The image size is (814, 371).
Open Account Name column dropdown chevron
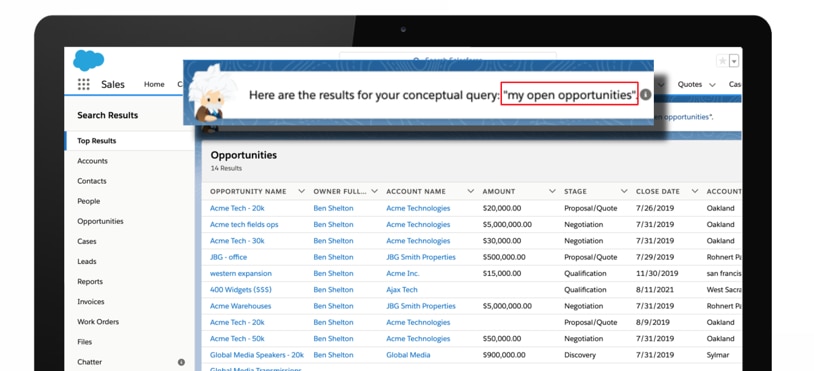470,191
